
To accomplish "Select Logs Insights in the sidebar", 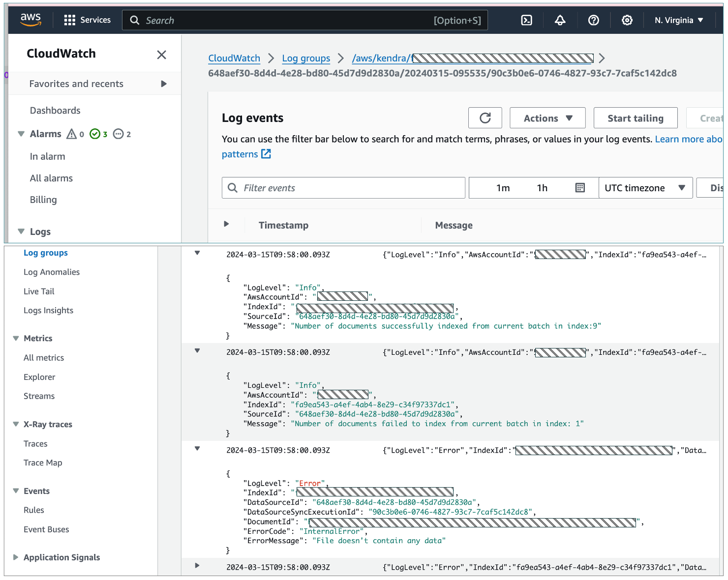I will 48,310.
